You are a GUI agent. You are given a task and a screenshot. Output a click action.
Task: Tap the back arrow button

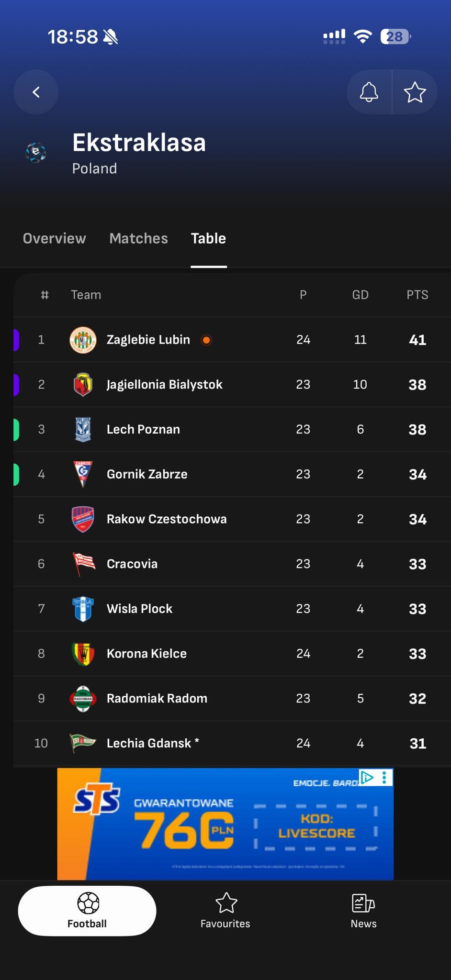tap(36, 92)
